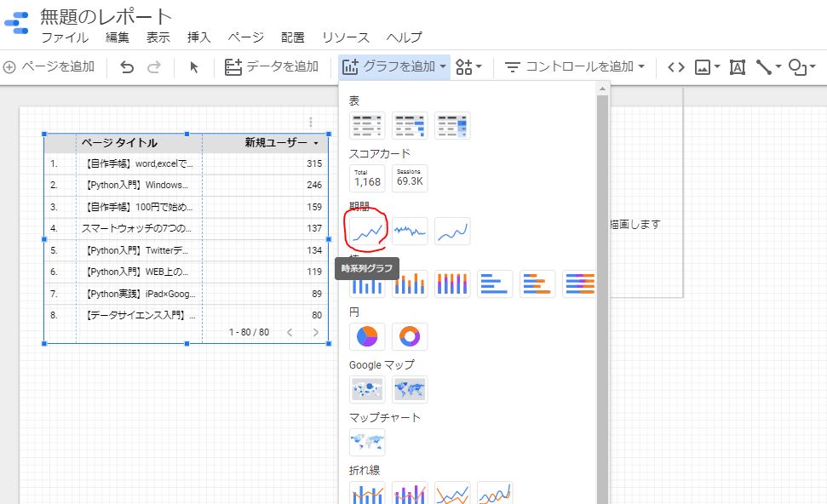Choose the donut chart icon

(410, 336)
